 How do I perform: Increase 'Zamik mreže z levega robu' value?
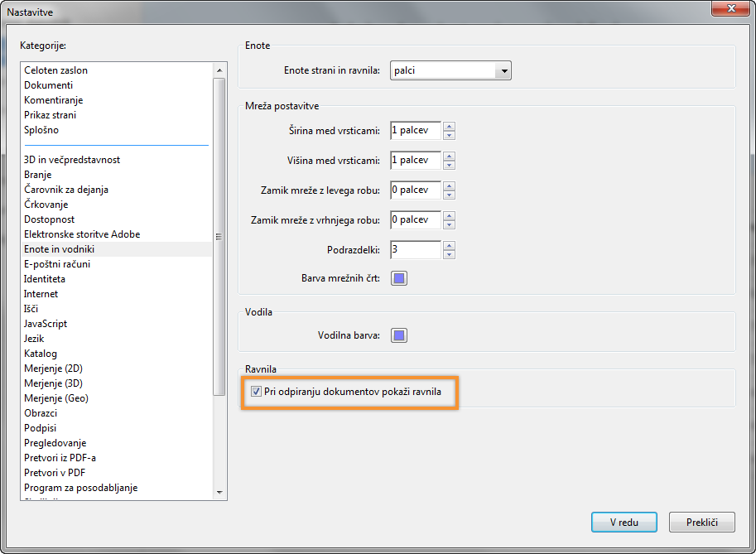(x=449, y=186)
